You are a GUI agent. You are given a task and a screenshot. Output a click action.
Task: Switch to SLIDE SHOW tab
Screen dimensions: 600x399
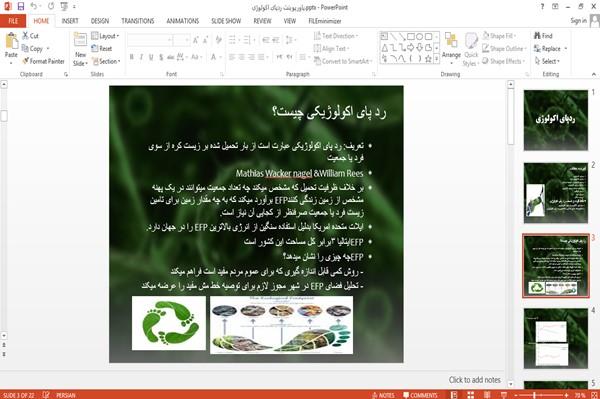coord(226,21)
